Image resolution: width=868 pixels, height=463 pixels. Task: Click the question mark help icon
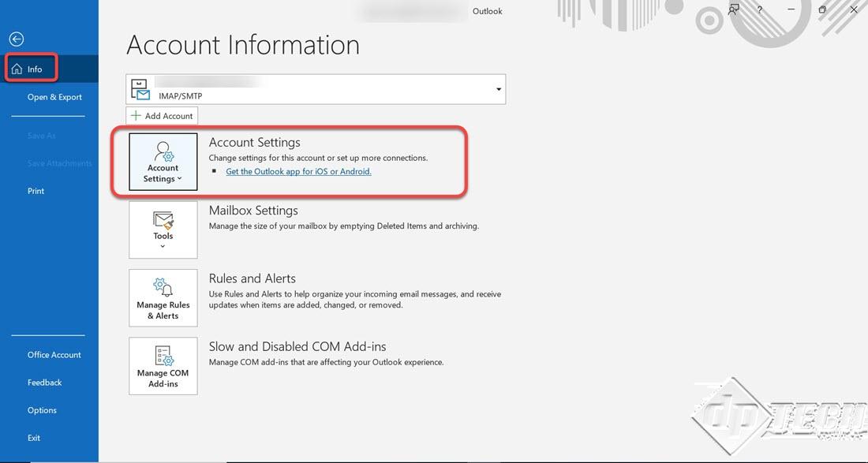coord(760,10)
